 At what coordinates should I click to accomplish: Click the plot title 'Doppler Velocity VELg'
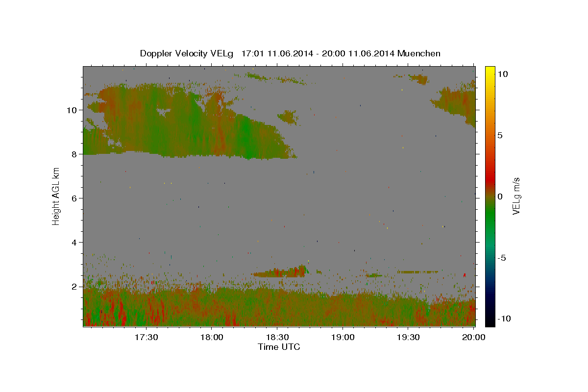pyautogui.click(x=188, y=53)
